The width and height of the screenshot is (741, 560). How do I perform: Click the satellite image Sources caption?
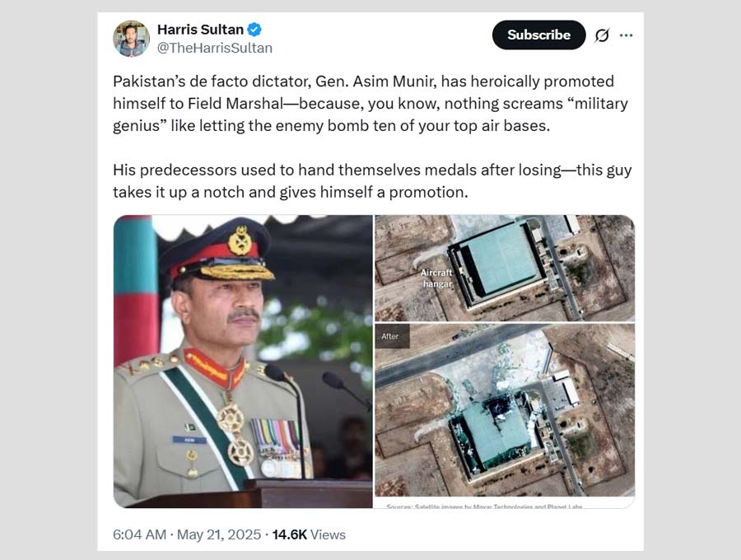point(484,505)
